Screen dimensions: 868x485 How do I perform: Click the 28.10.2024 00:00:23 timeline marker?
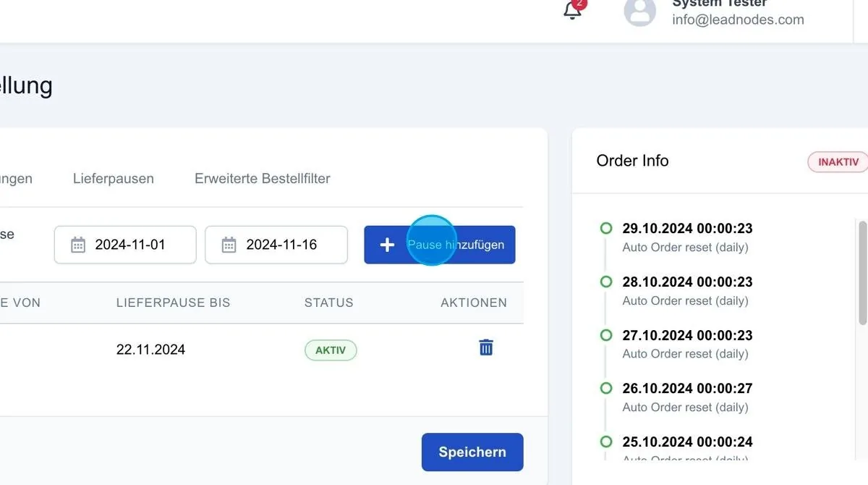tap(606, 282)
